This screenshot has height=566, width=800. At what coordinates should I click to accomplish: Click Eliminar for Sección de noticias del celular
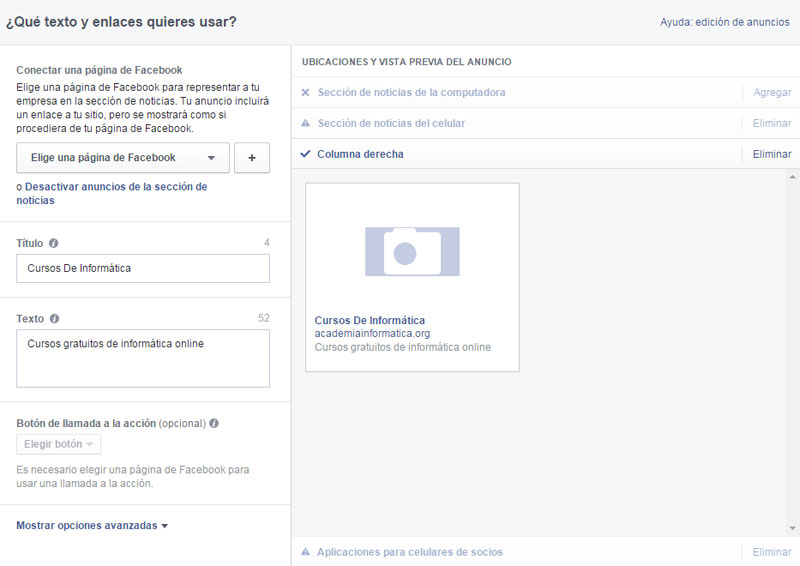(772, 123)
